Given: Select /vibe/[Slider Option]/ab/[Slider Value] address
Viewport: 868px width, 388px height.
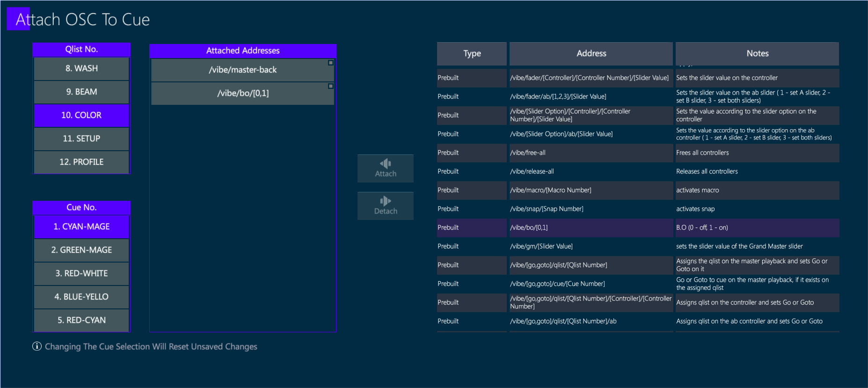Looking at the screenshot, I should 591,134.
